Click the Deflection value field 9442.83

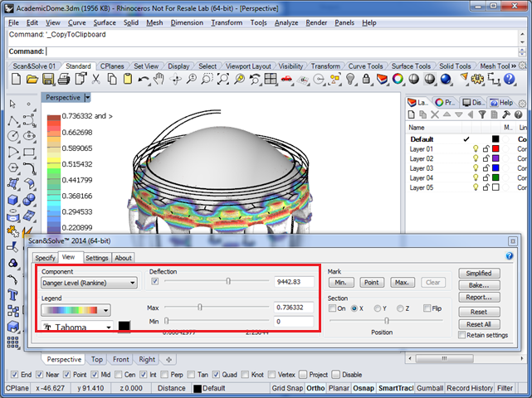pyautogui.click(x=294, y=282)
